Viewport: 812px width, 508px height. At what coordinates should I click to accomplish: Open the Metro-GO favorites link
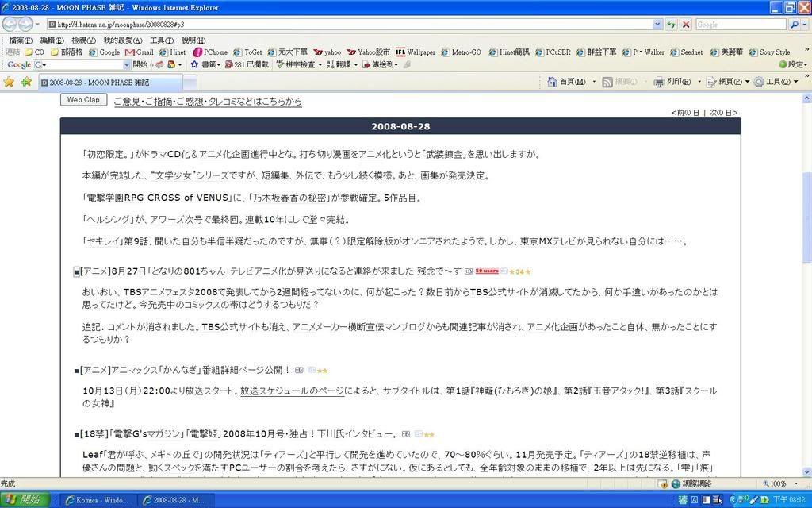[461, 52]
